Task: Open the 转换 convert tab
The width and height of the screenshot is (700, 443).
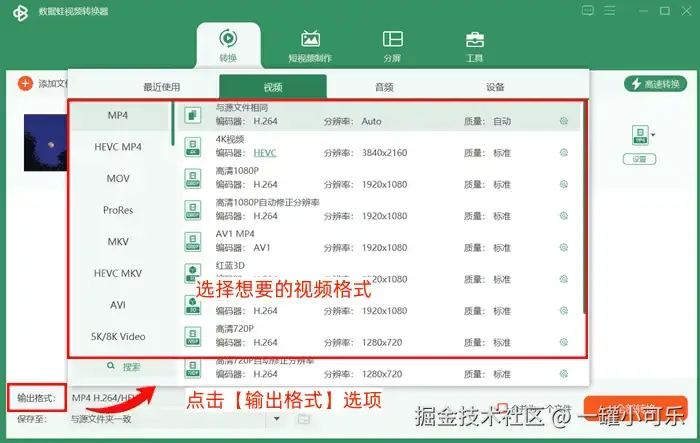Action: click(228, 45)
